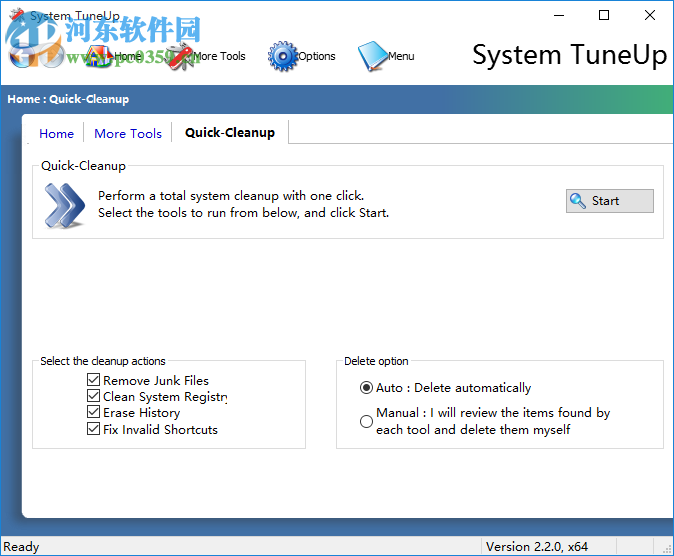The image size is (674, 556).
Task: Open Menu via the blue book icon
Action: coord(373,56)
